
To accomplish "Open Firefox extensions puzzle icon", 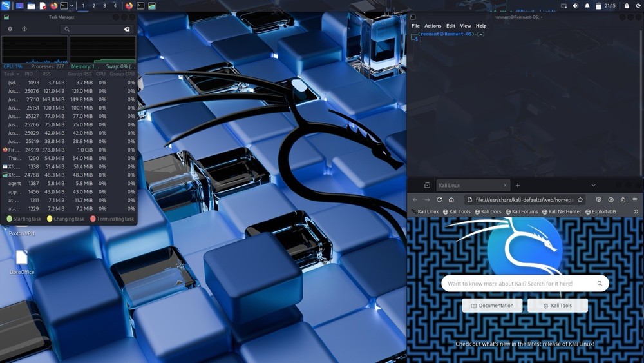I will pos(623,200).
